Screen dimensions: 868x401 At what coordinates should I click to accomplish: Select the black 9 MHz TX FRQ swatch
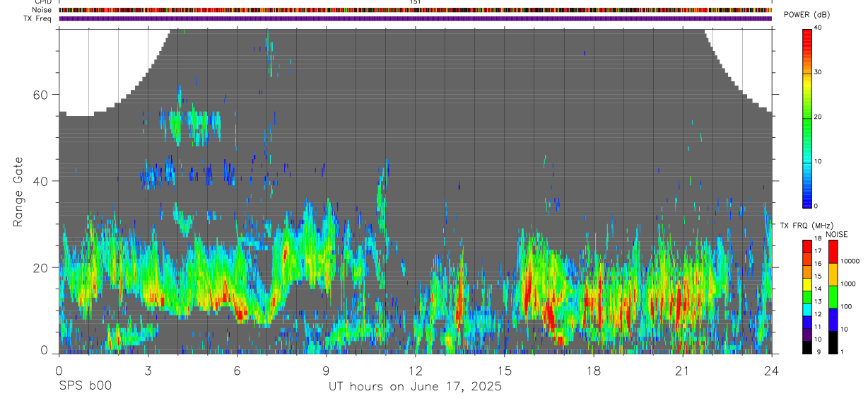[807, 347]
